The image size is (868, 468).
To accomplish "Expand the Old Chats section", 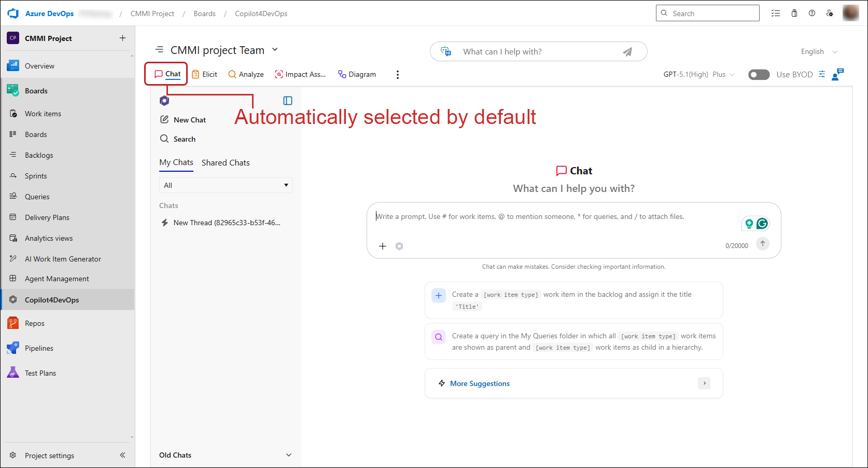I will pos(226,455).
